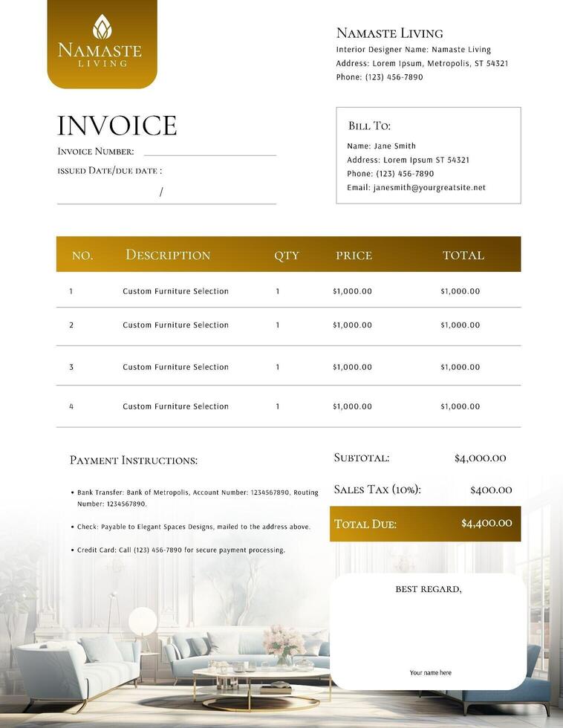Click the total $1,000.00 in row 4
The width and height of the screenshot is (563, 728).
[460, 406]
